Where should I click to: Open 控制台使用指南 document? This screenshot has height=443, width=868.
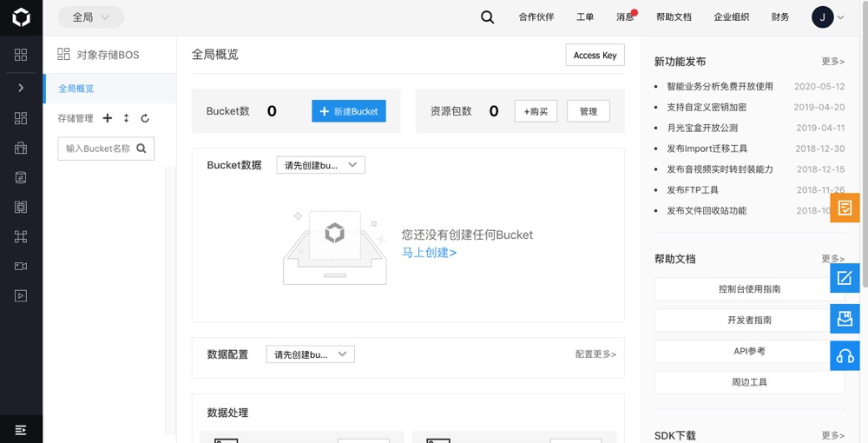point(750,289)
